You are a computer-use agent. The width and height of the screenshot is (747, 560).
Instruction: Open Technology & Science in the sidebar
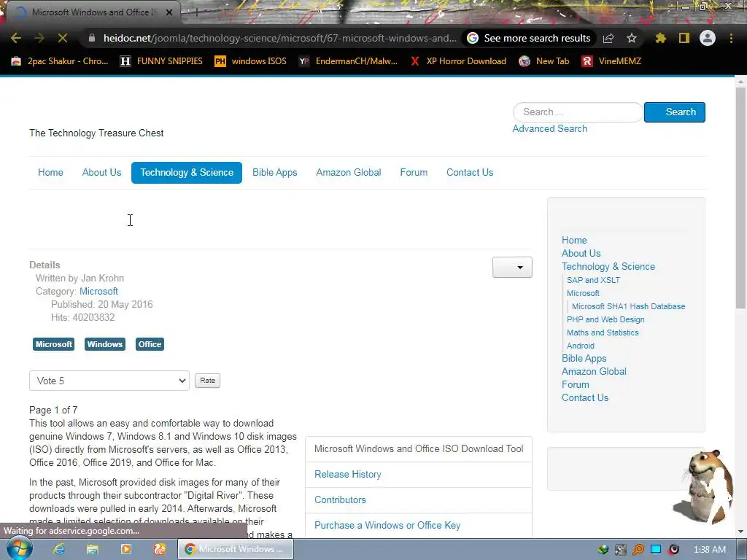point(608,267)
